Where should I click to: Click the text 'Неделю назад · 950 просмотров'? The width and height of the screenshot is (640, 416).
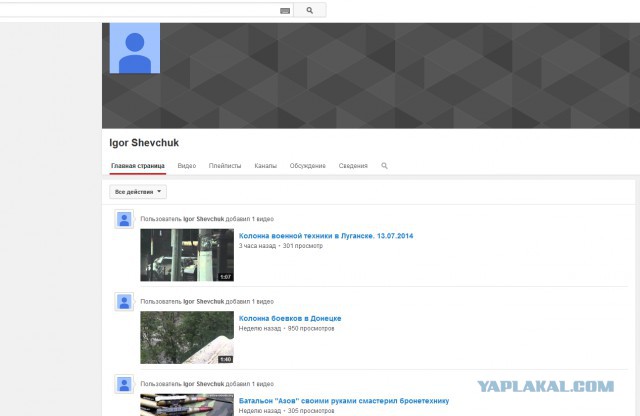[287, 329]
